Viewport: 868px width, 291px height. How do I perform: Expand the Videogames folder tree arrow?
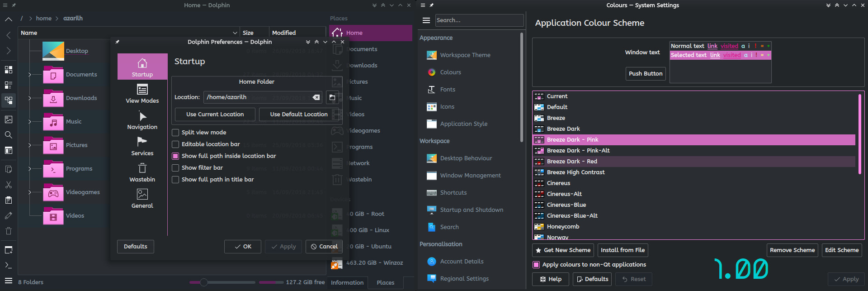30,192
